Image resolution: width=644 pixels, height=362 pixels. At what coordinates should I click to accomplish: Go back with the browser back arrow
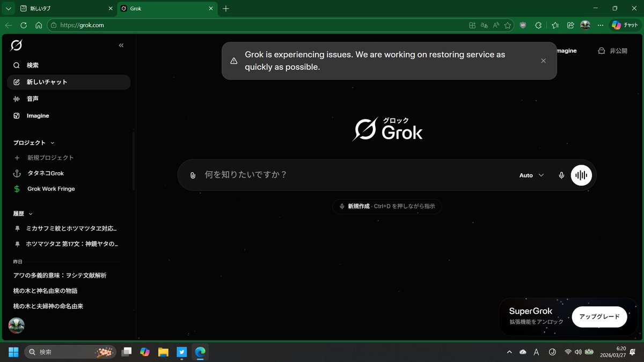coord(9,25)
